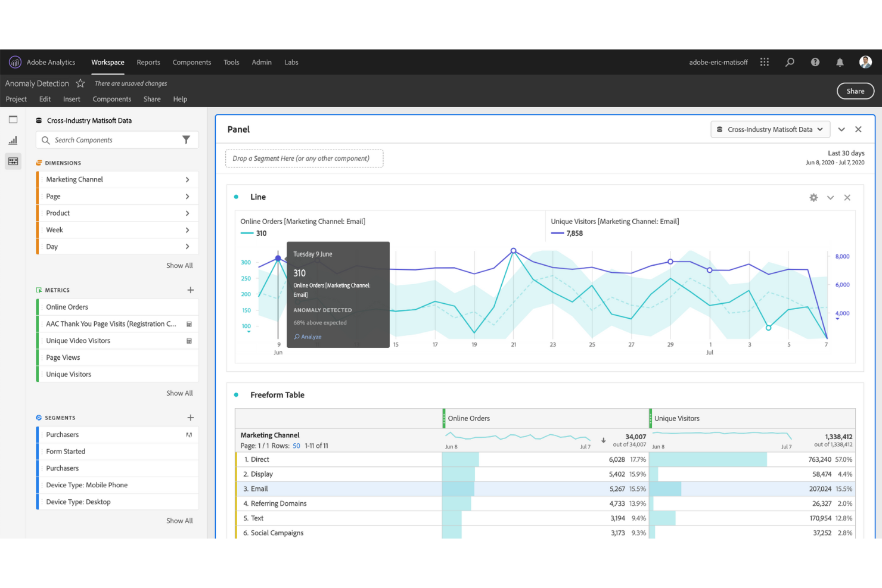
Task: Select Device Type: Mobile Phone segment
Action: coord(117,485)
